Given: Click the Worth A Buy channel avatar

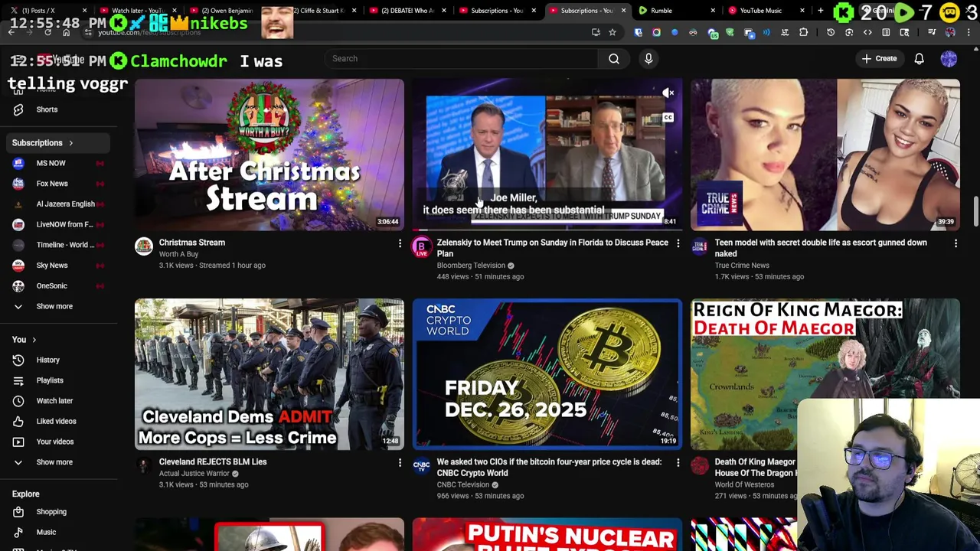Looking at the screenshot, I should click(144, 246).
